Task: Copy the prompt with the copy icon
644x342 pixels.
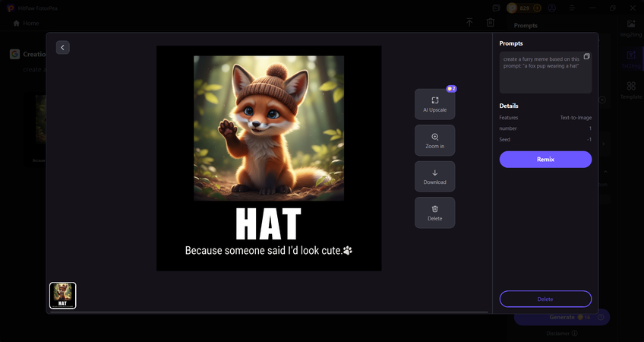Action: 586,56
